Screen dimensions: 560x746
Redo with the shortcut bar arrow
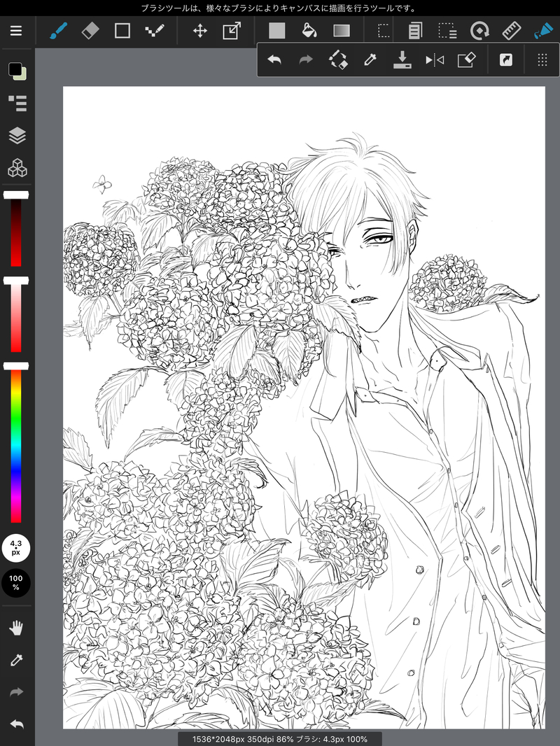[306, 60]
